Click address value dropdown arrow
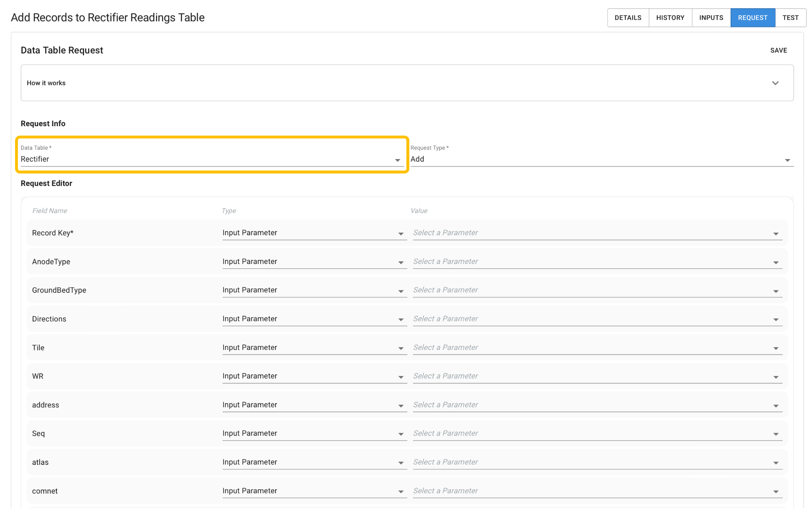The height and width of the screenshot is (509, 812). pyautogui.click(x=776, y=406)
